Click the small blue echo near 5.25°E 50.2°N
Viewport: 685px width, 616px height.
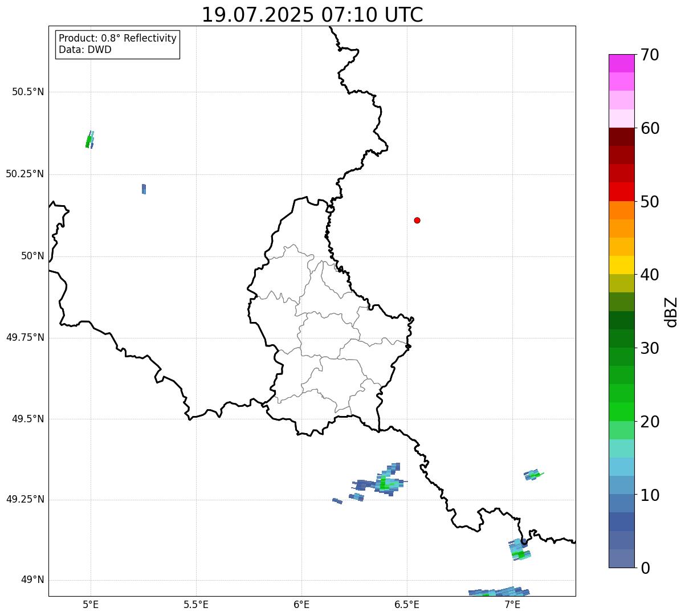[x=144, y=189]
